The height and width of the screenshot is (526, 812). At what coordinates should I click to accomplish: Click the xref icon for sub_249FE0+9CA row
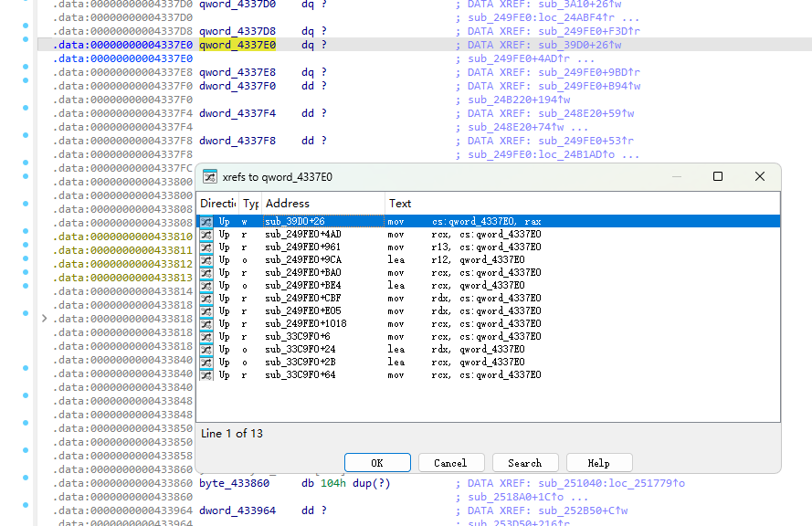pos(206,260)
